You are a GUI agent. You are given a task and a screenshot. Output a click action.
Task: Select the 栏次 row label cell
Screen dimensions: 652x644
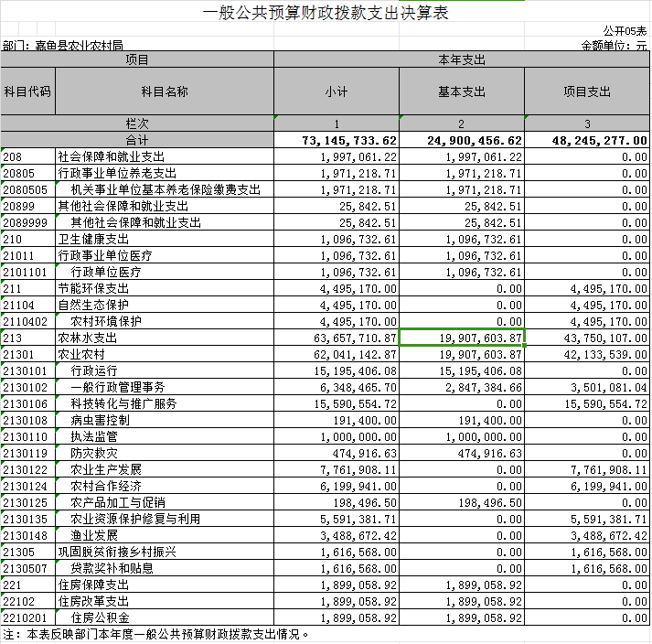137,123
